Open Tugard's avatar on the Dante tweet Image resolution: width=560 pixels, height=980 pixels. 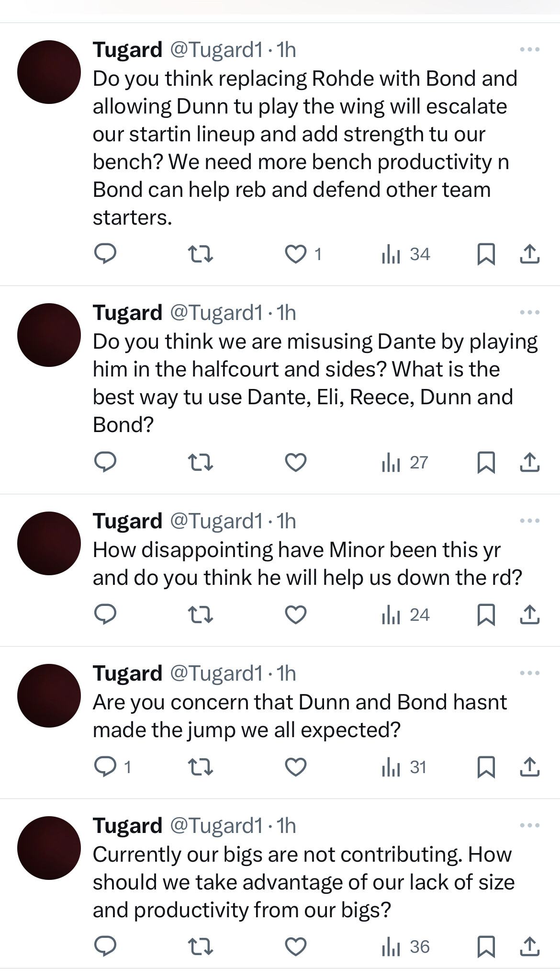tap(49, 335)
